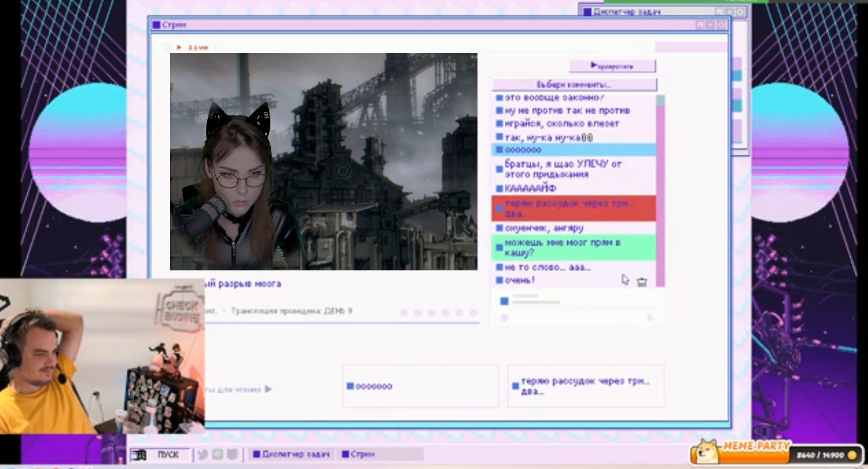Select comment 'братцы, я щас УЛЕЧУ'
The height and width of the screenshot is (469, 868).
tap(574, 169)
